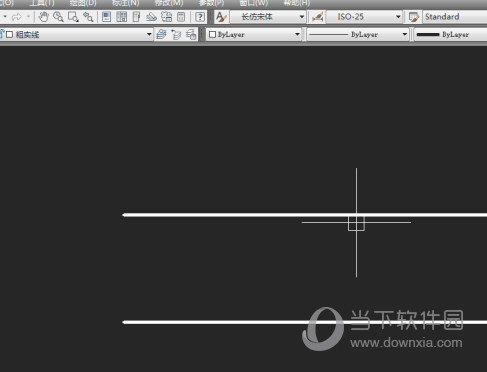Select the Zoom Window tool
The height and width of the screenshot is (372, 487).
pyautogui.click(x=73, y=17)
